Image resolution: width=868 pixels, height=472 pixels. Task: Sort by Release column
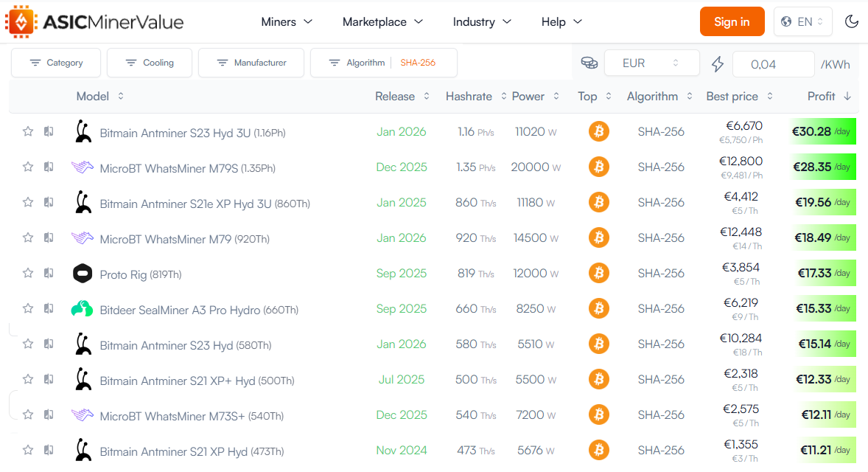[x=402, y=97]
